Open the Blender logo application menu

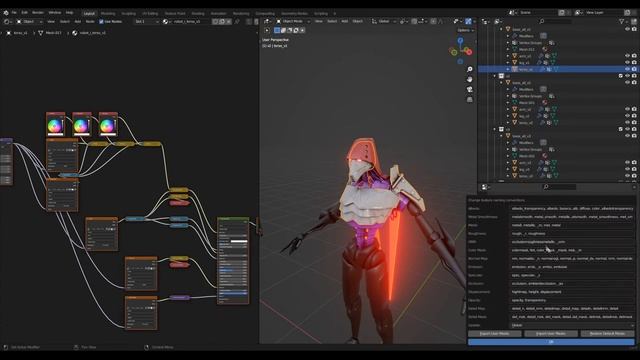click(6, 13)
